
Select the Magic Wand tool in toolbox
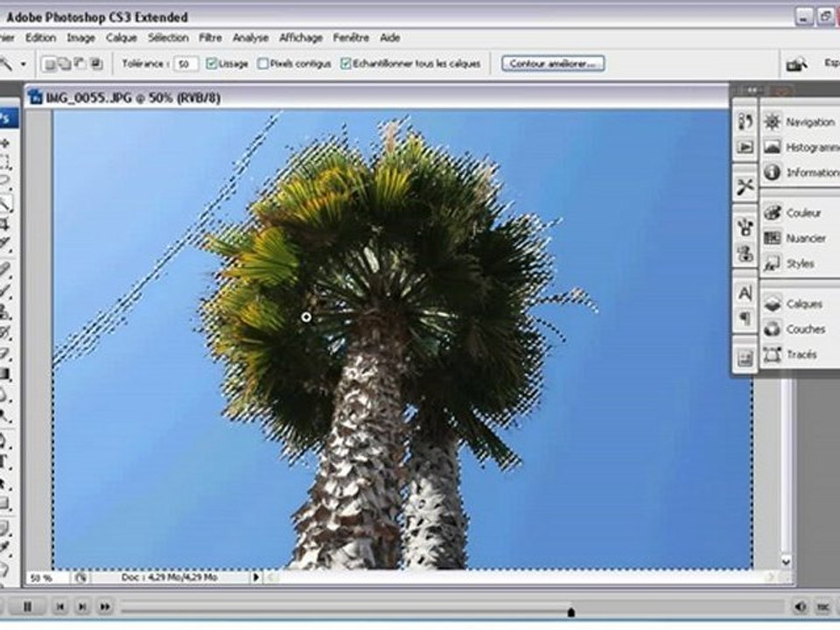5,203
